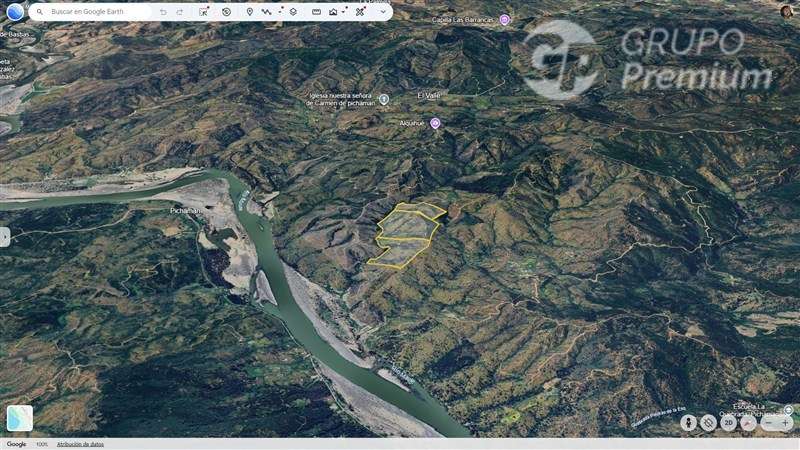Open the user account avatar
The width and height of the screenshot is (800, 450).
click(787, 11)
